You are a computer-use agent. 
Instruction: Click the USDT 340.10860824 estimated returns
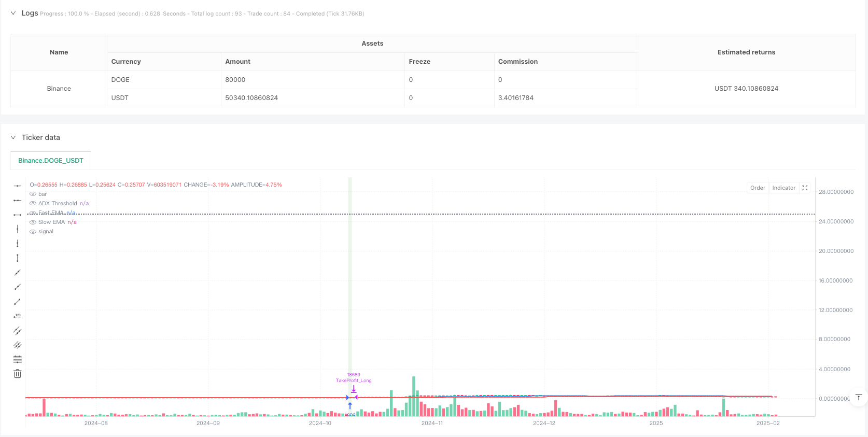pos(746,89)
